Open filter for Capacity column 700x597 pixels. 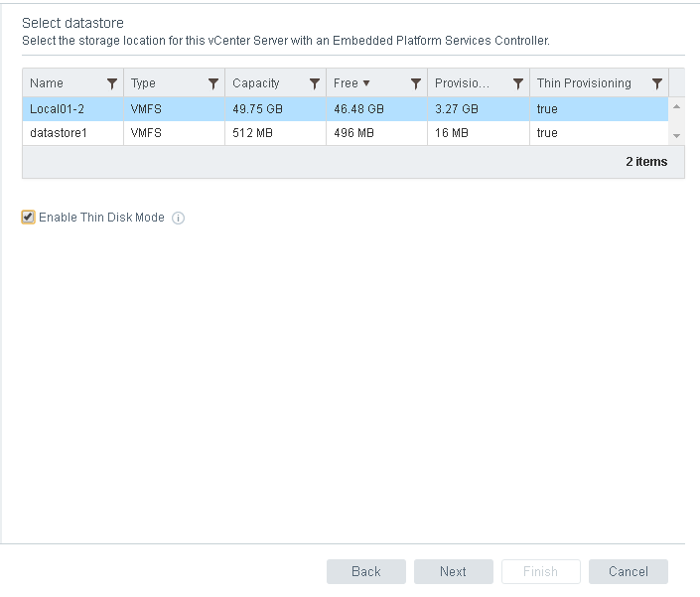[x=315, y=84]
